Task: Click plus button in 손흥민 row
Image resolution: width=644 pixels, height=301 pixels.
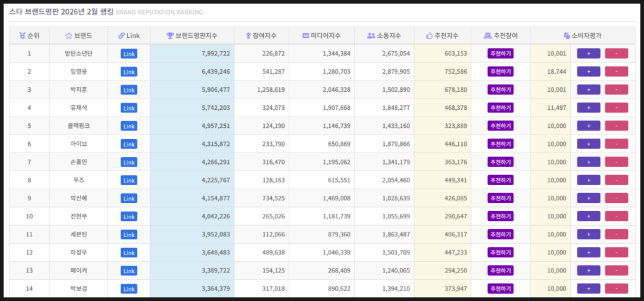Action: [589, 162]
